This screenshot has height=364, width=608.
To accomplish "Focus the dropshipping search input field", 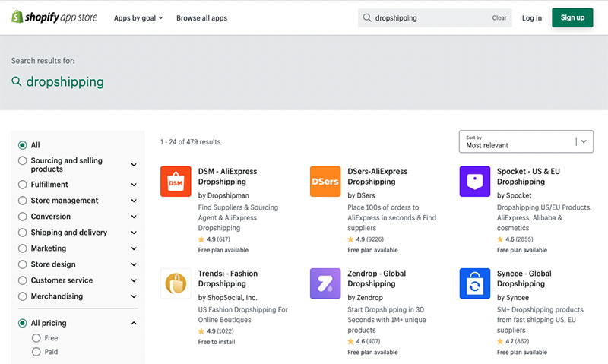I will click(x=435, y=17).
